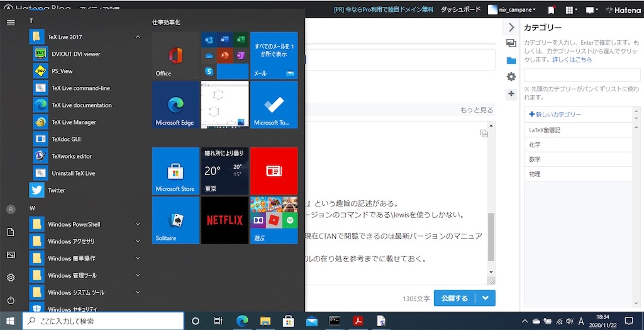Screen dimensions: 644x330
Task: Follow 詳しくはこちら link in category panel
Action: point(572,60)
